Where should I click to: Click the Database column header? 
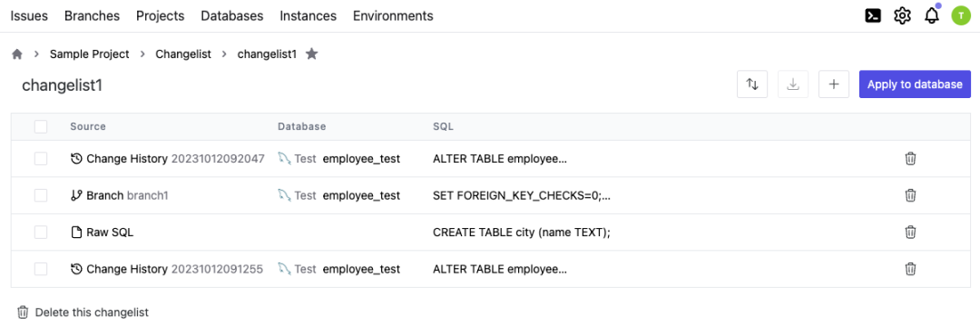coord(302,126)
